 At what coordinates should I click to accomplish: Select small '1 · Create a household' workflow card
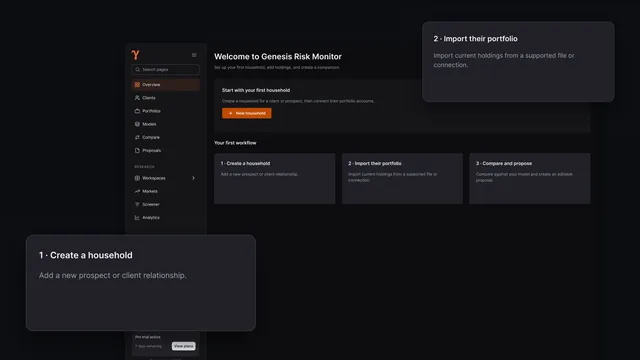pos(275,178)
